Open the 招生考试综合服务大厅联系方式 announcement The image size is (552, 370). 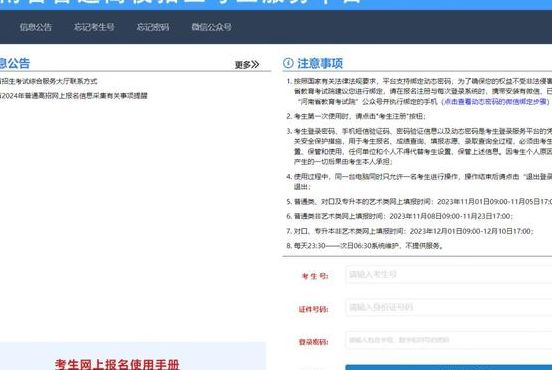pyautogui.click(x=49, y=81)
